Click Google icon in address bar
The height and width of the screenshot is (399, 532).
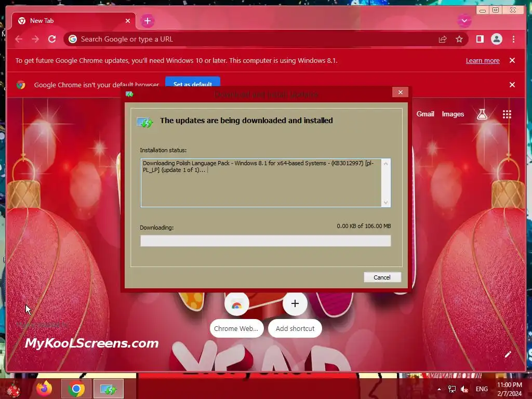tap(73, 39)
